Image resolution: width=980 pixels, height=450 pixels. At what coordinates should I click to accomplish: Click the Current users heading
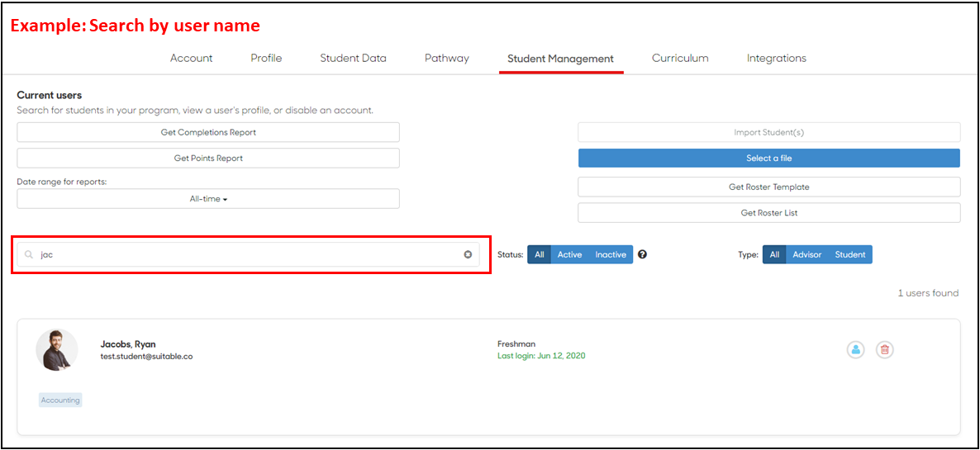(50, 96)
